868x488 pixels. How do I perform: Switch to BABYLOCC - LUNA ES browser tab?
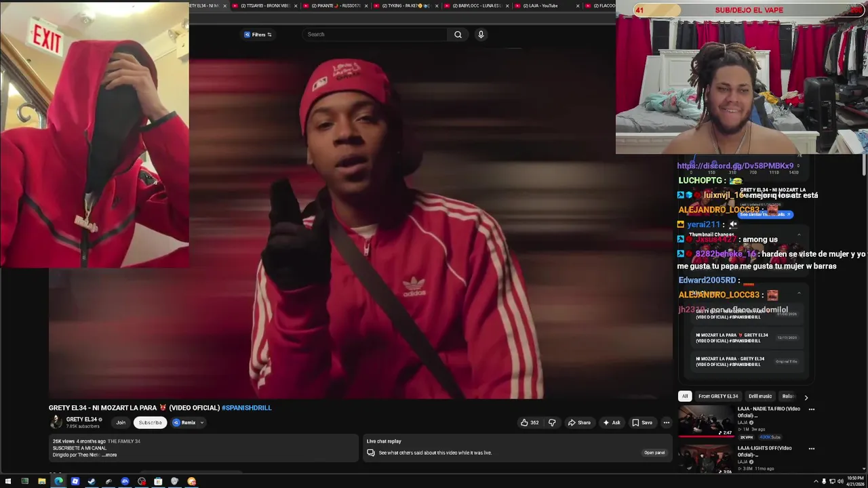coord(477,5)
